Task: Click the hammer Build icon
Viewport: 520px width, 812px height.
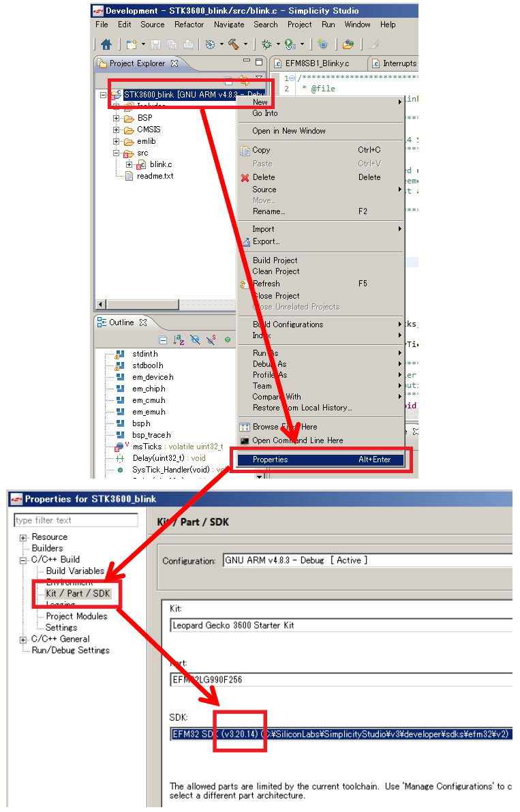Action: point(234,44)
